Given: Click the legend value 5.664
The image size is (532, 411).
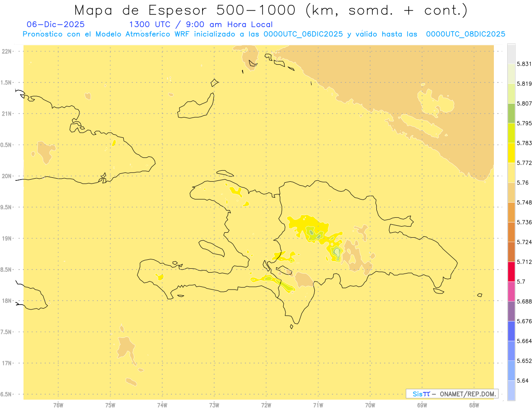Looking at the screenshot, I should pyautogui.click(x=524, y=341).
